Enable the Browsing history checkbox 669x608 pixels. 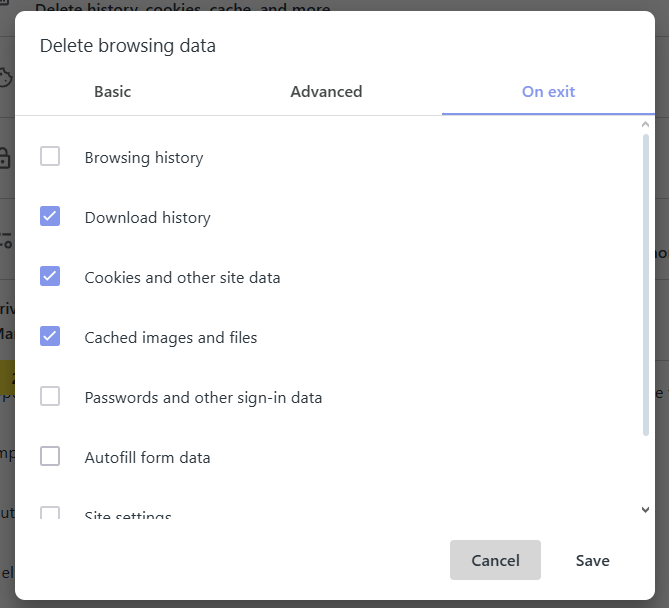50,157
